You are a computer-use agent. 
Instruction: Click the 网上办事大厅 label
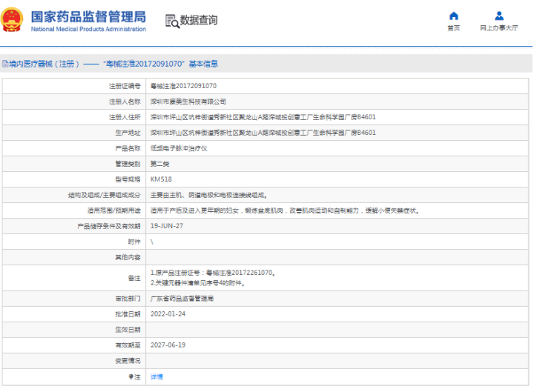click(499, 28)
